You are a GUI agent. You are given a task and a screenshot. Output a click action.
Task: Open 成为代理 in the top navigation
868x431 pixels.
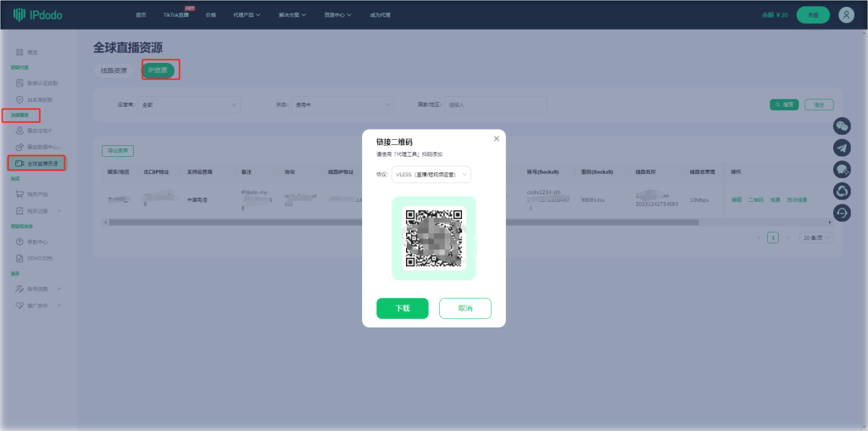click(x=380, y=15)
